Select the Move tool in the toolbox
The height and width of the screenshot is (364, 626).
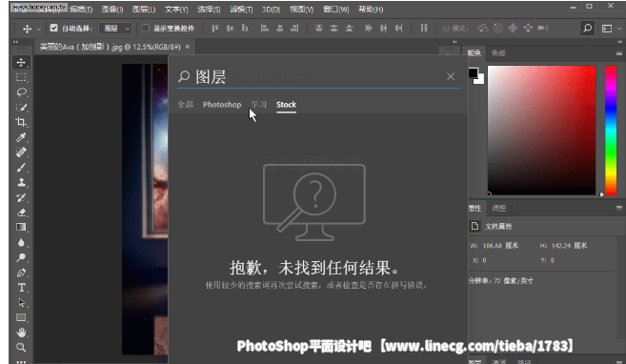[x=21, y=62]
